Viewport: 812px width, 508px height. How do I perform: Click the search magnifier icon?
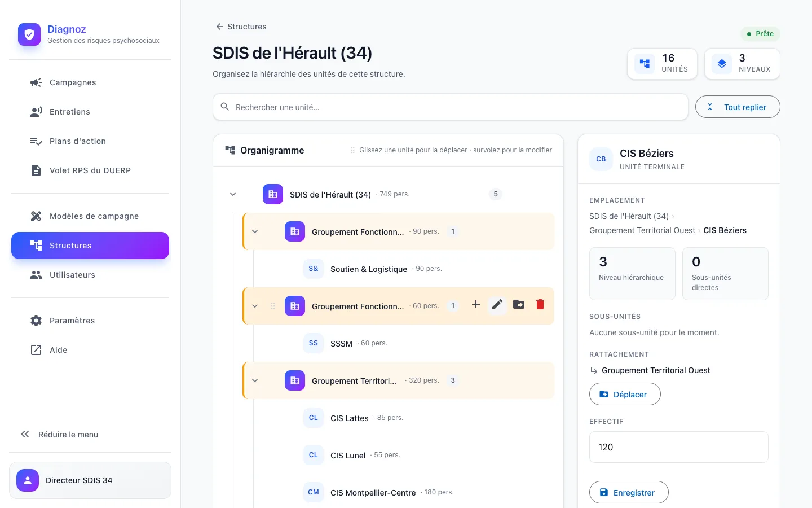coord(224,107)
